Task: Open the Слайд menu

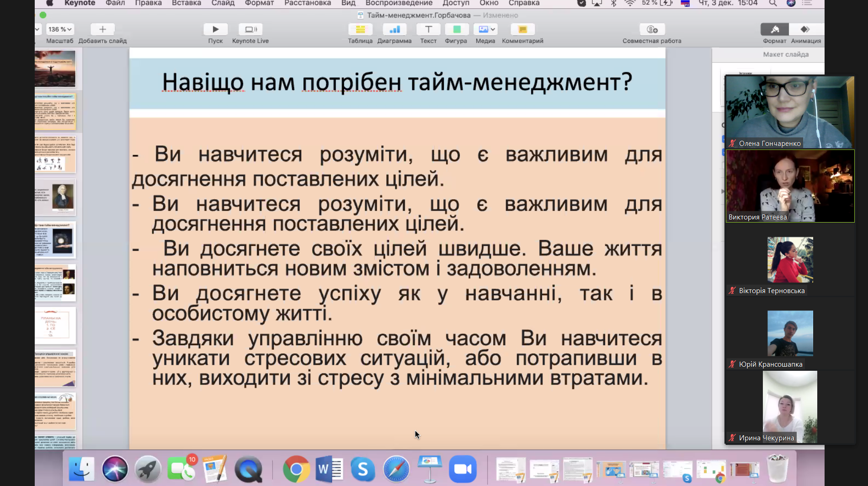Action: 223,3
